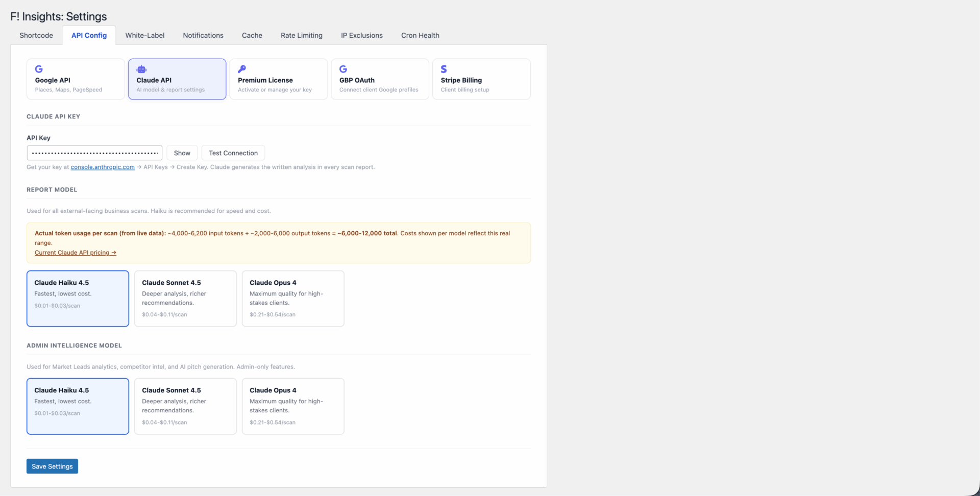Open the console.anthropic.com link
Image resolution: width=980 pixels, height=496 pixels.
(x=103, y=167)
